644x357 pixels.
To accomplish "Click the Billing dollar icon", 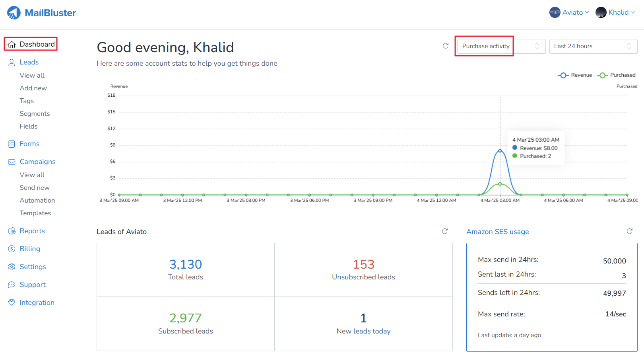I will click(x=12, y=249).
